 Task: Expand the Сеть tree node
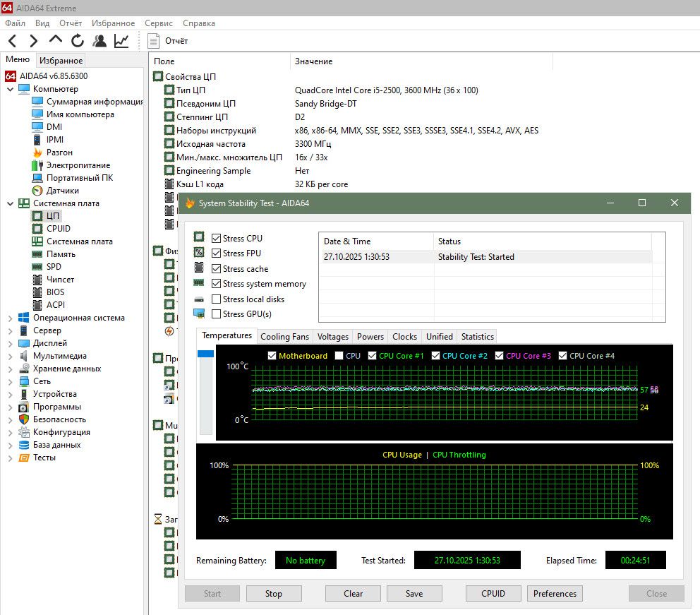tap(11, 382)
